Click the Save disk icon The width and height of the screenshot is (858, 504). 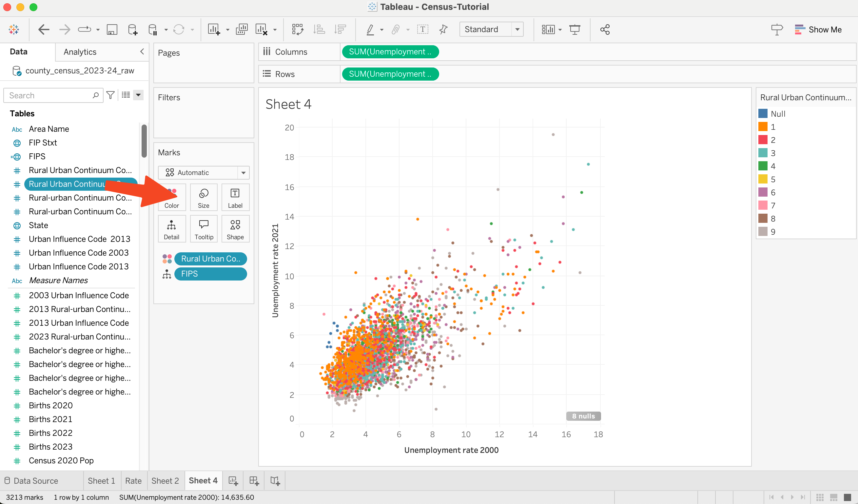pos(112,29)
